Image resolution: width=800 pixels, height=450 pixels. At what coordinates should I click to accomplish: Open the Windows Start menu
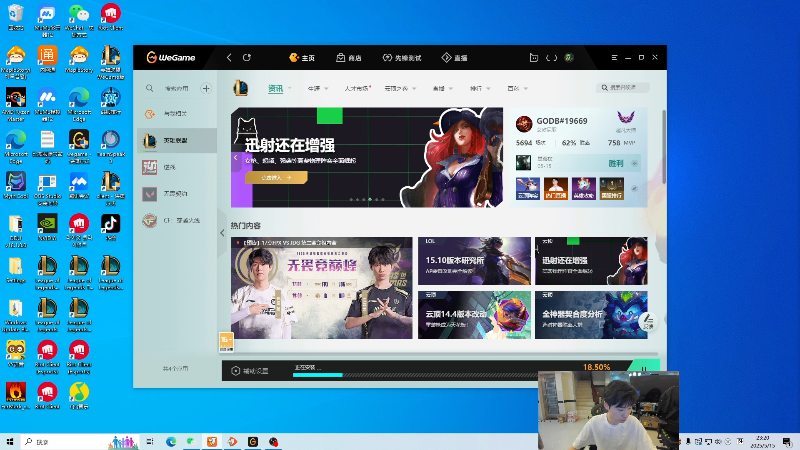click(x=10, y=441)
